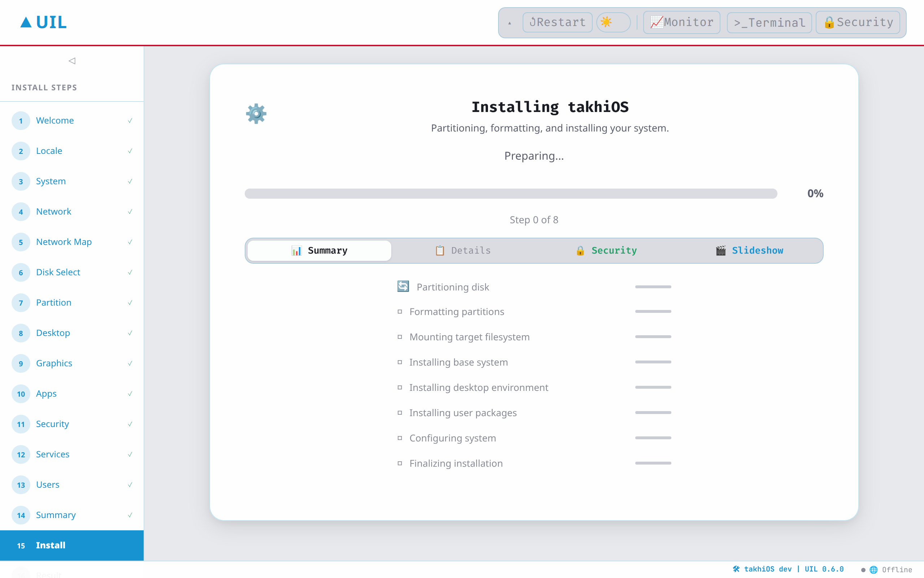Select the Network step
Image resolution: width=924 pixels, height=578 pixels.
tap(72, 212)
